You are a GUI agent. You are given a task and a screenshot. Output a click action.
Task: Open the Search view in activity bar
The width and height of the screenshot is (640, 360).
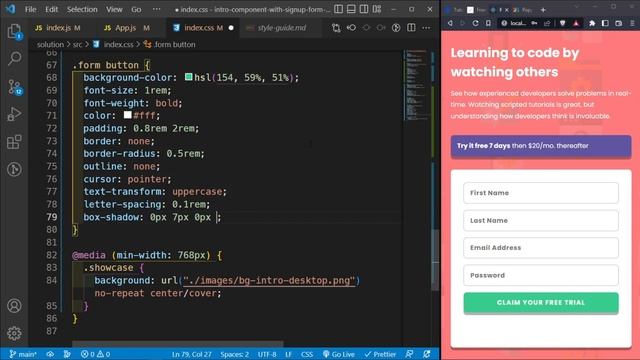[x=14, y=58]
